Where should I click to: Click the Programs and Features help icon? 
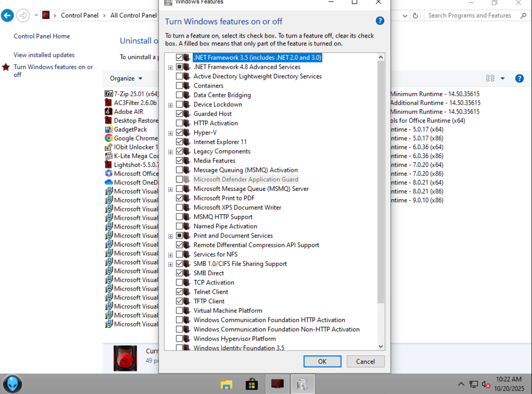click(x=519, y=78)
